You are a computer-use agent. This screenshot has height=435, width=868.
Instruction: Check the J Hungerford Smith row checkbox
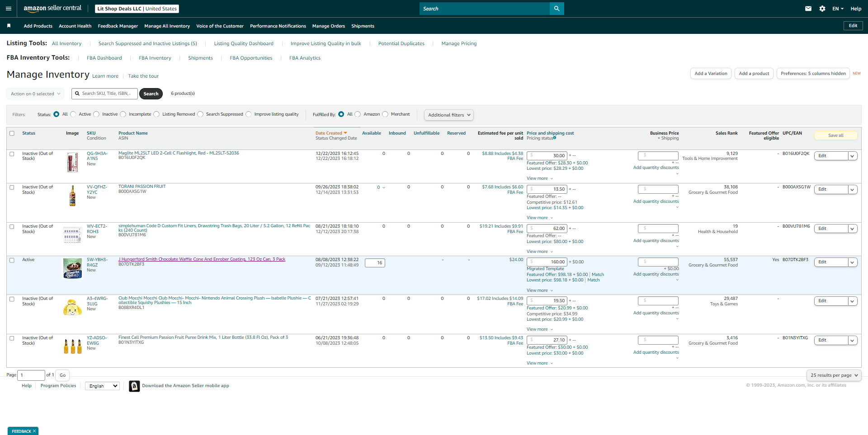[12, 260]
